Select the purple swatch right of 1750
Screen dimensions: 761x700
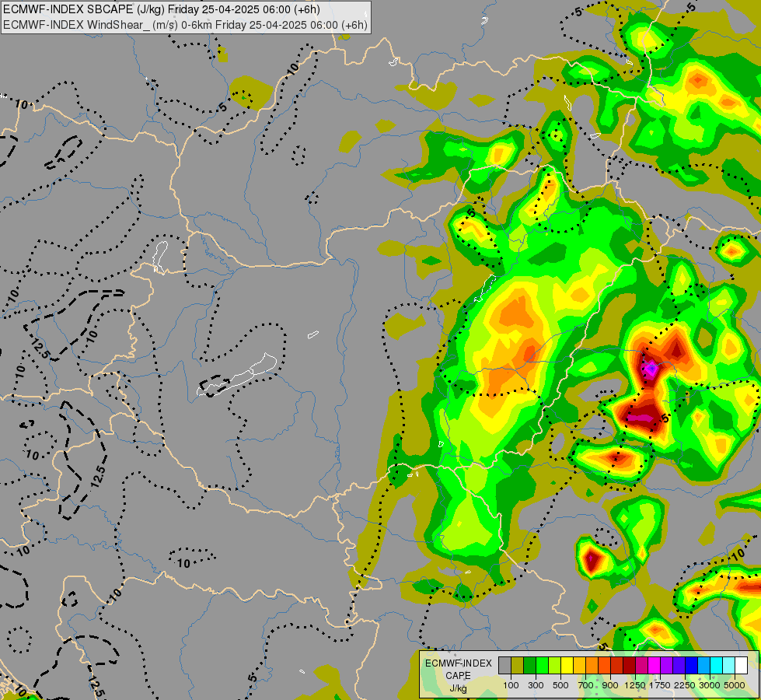coord(667,665)
